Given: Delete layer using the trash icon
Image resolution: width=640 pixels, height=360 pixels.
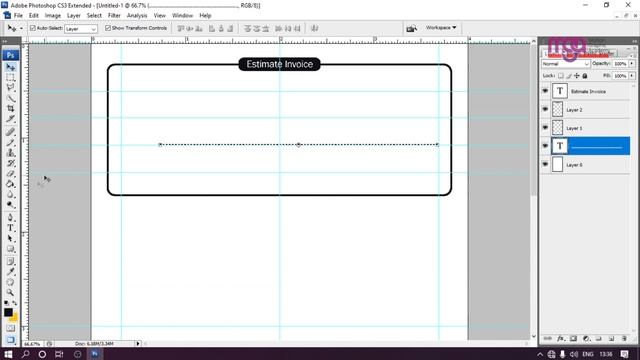Looking at the screenshot, I should (x=624, y=338).
